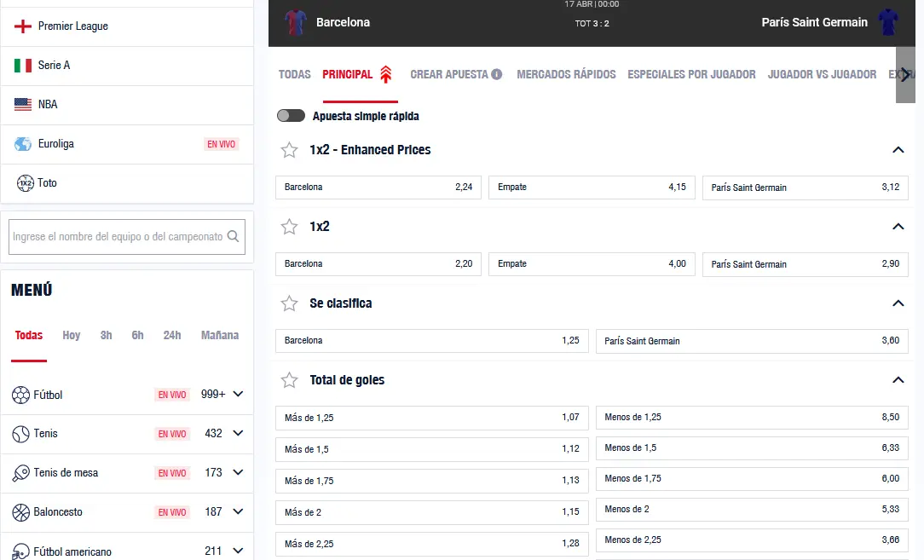The height and width of the screenshot is (560, 924).
Task: Click the globe icon next to Euroliga
Action: click(x=23, y=144)
